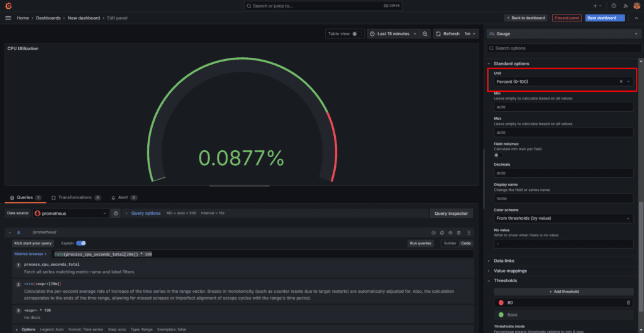Image resolution: width=644 pixels, height=333 pixels.
Task: Switch query editor to Code mode
Action: [466, 243]
